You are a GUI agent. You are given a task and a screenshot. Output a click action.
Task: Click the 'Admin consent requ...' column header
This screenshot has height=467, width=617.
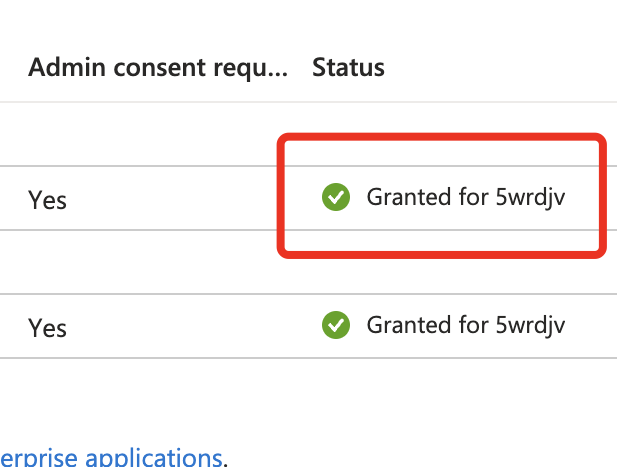(x=158, y=68)
